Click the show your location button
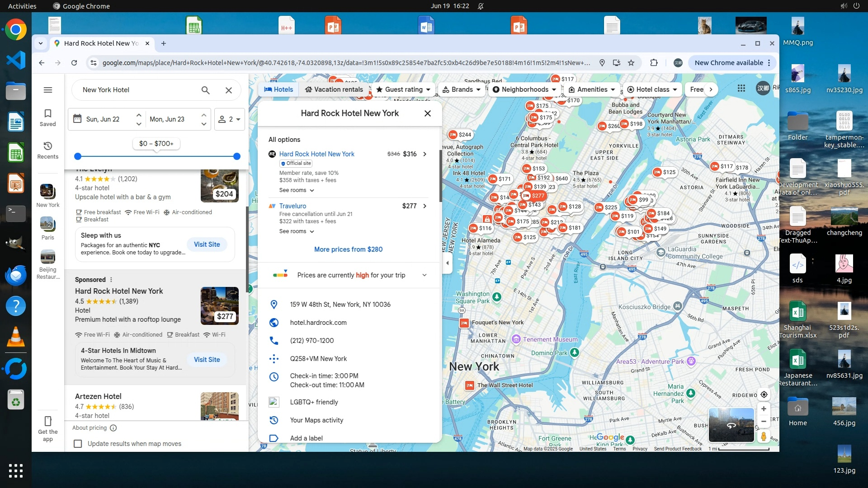Screen dimensions: 868x488 point(764,394)
